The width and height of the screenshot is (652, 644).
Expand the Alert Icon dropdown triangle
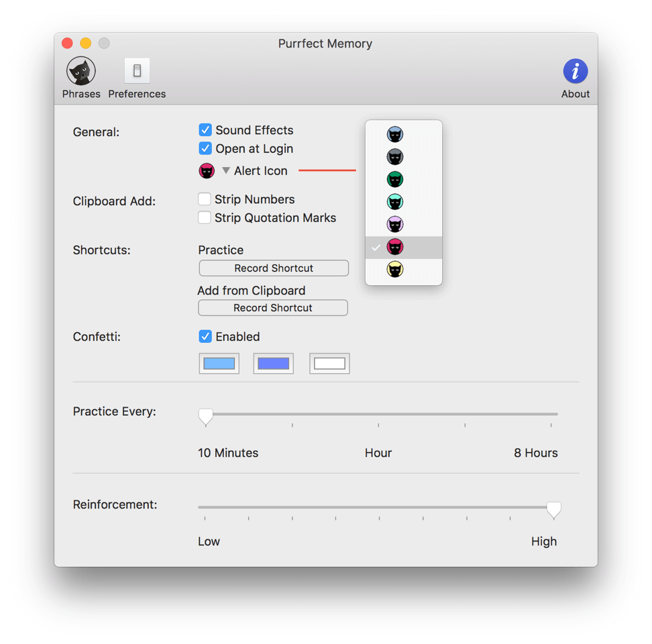226,170
